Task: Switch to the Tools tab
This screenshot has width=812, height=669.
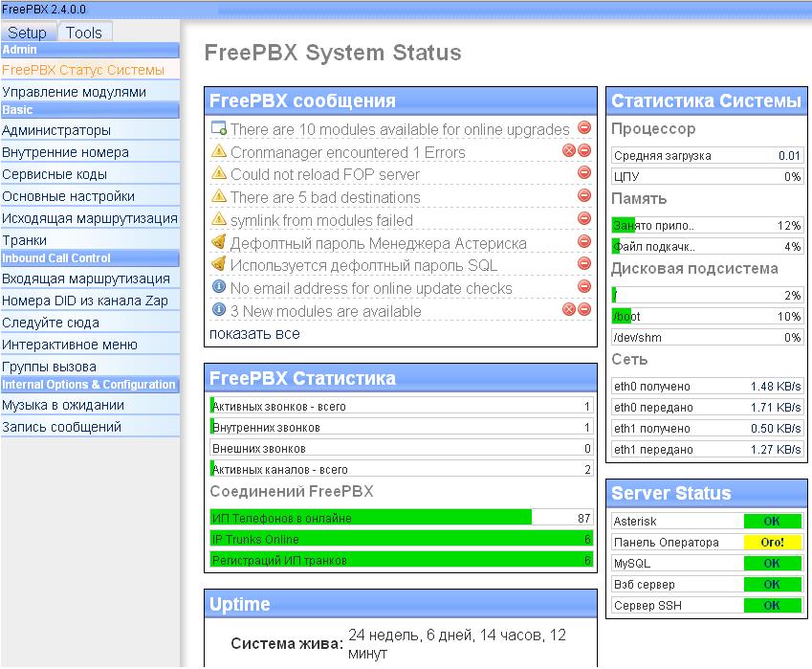Action: coord(84,33)
